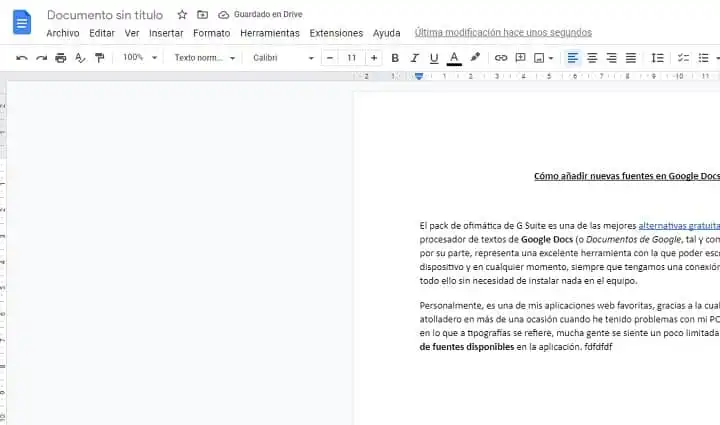Viewport: 720px width, 425px height.
Task: Decrease the font size
Action: (330, 58)
